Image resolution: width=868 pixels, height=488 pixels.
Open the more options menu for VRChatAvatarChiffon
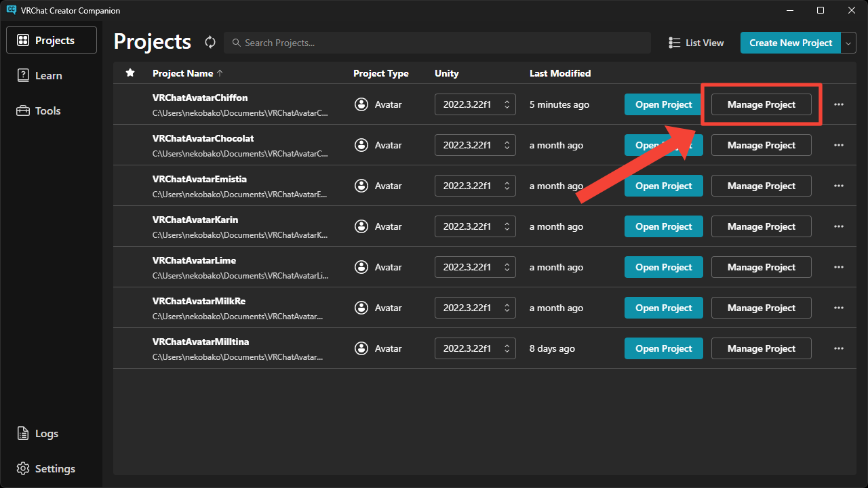[x=839, y=104]
